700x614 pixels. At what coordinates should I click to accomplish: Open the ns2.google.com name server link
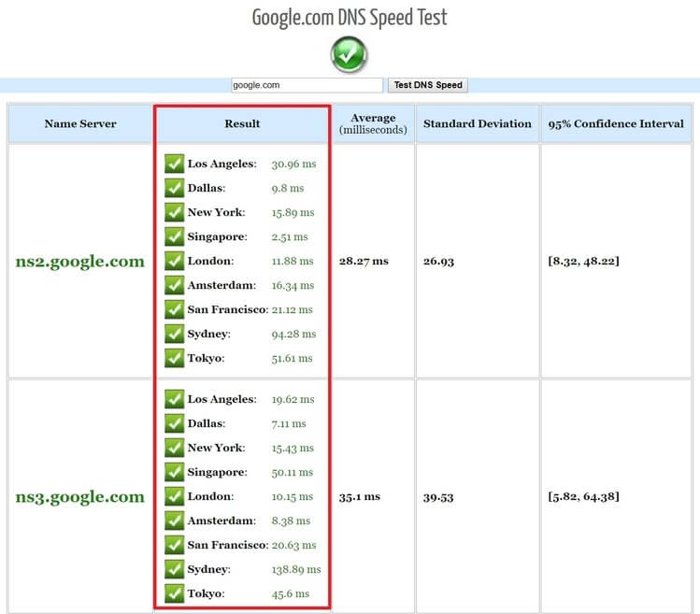tap(80, 262)
